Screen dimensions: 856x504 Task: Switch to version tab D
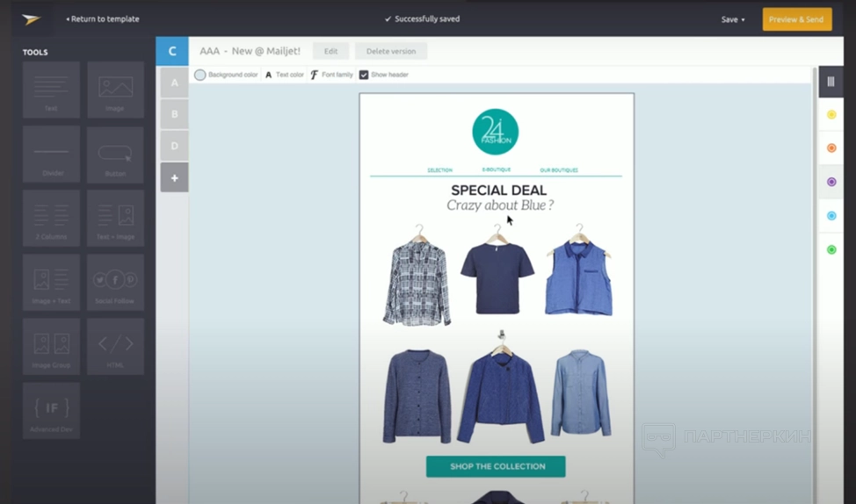(174, 146)
